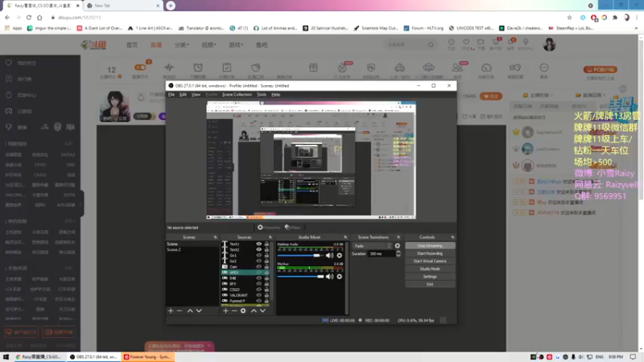Pop out the Audio Mixer dock panel

(x=345, y=237)
